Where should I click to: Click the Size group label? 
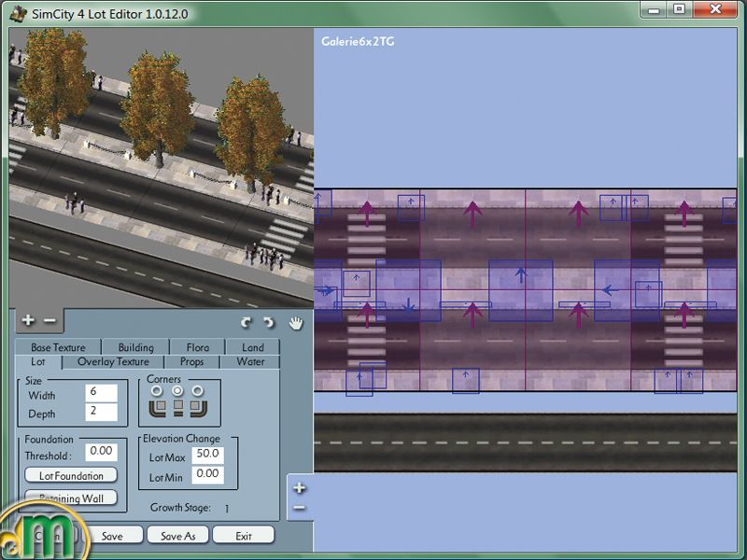(x=34, y=381)
